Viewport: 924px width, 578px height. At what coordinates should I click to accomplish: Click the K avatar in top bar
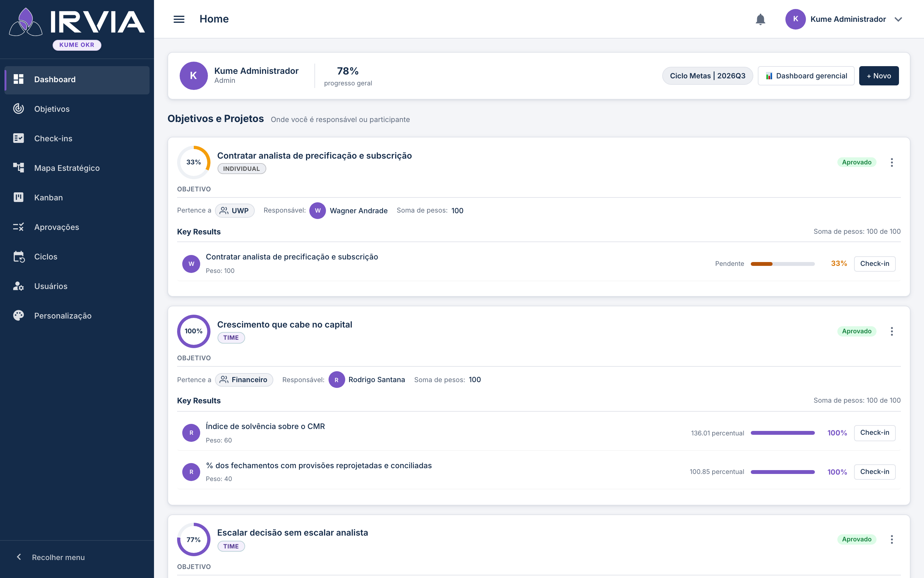point(795,19)
